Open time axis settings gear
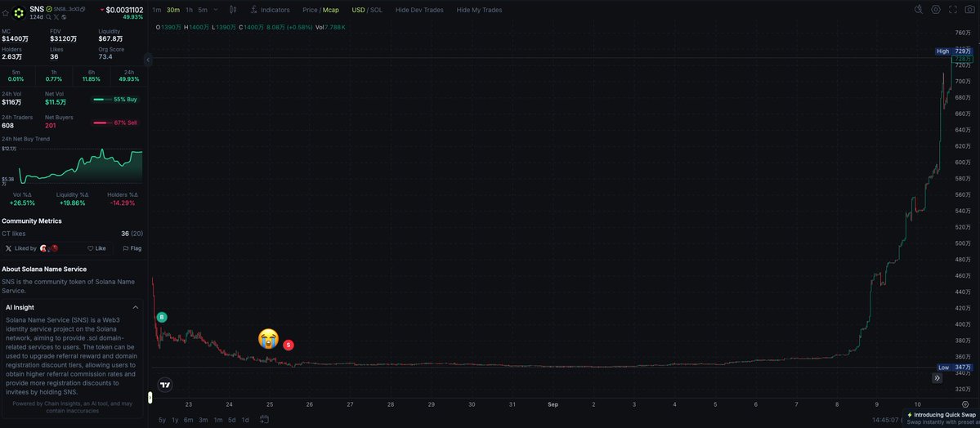The image size is (980, 428). (x=965, y=404)
